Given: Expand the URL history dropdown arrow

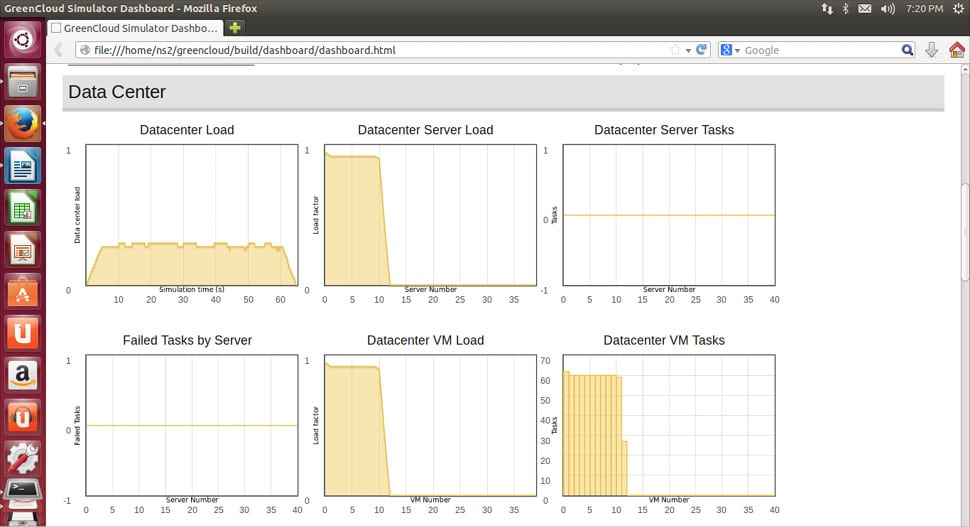Looking at the screenshot, I should tap(688, 50).
